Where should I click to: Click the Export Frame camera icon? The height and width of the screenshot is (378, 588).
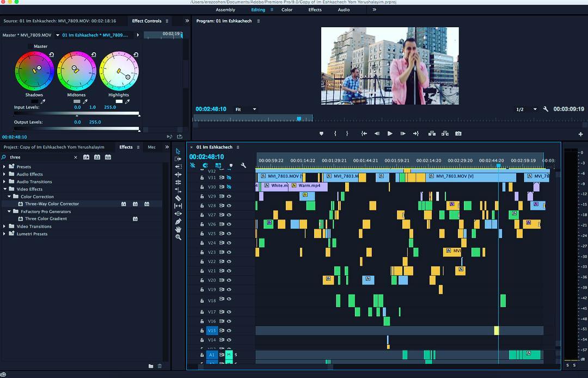458,133
